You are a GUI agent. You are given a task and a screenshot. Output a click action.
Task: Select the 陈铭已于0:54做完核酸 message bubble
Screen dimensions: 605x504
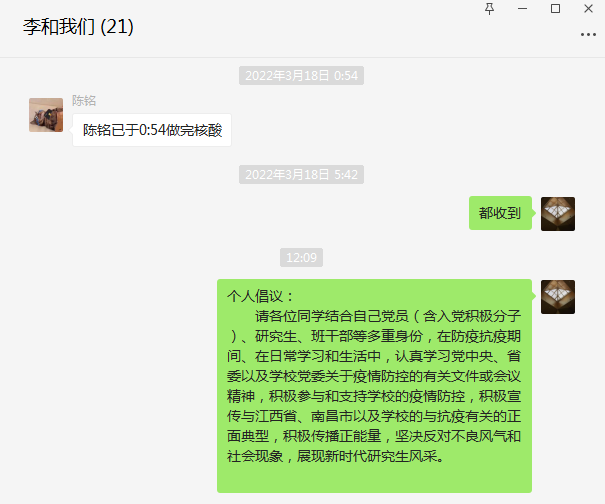point(152,130)
